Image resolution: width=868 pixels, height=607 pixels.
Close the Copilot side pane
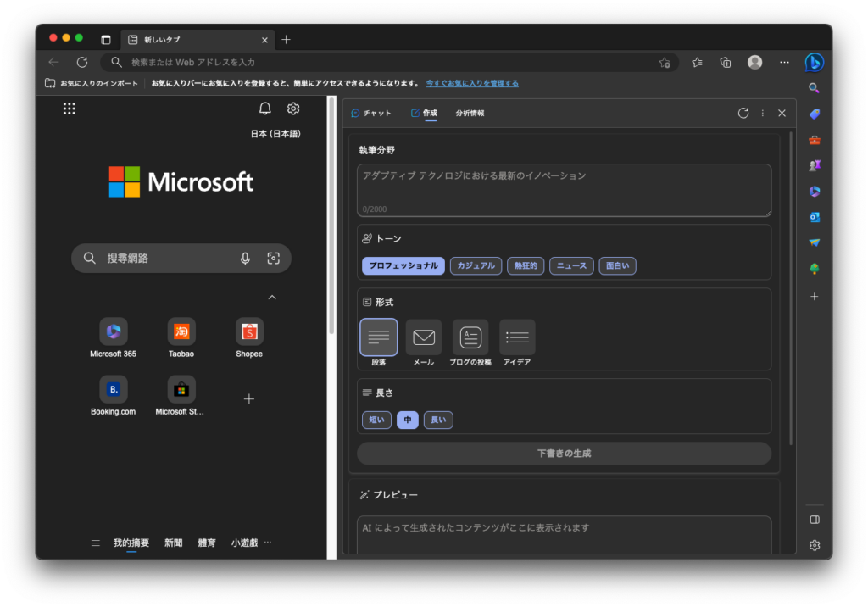tap(782, 113)
